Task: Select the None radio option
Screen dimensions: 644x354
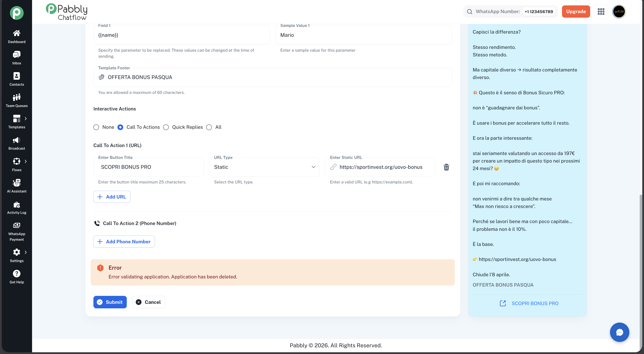Action: tap(96, 127)
